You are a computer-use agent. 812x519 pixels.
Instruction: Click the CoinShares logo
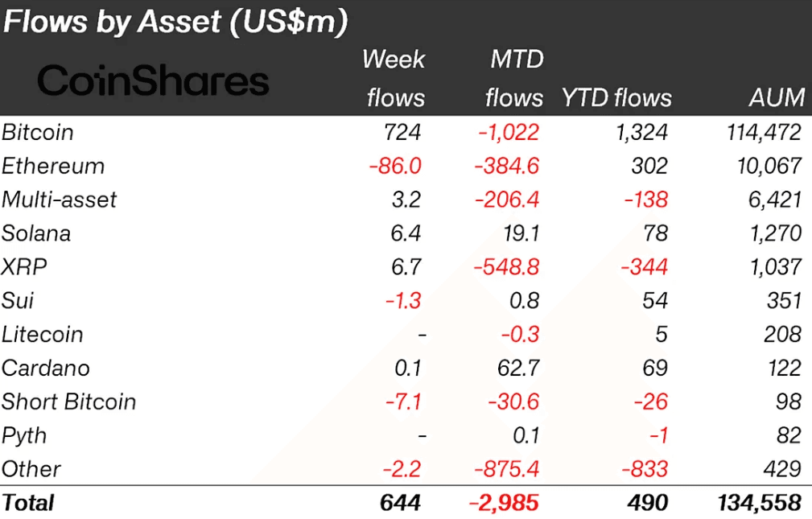point(153,81)
